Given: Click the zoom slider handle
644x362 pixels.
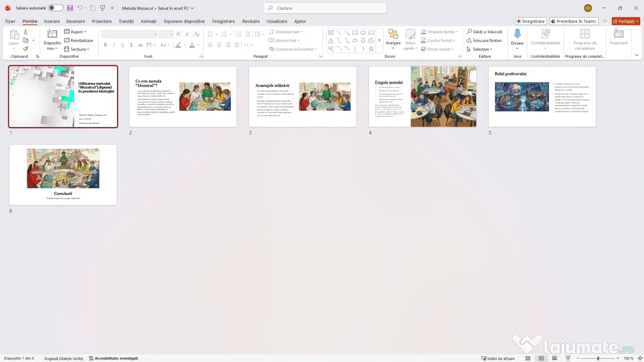Looking at the screenshot, I should pyautogui.click(x=598, y=358).
